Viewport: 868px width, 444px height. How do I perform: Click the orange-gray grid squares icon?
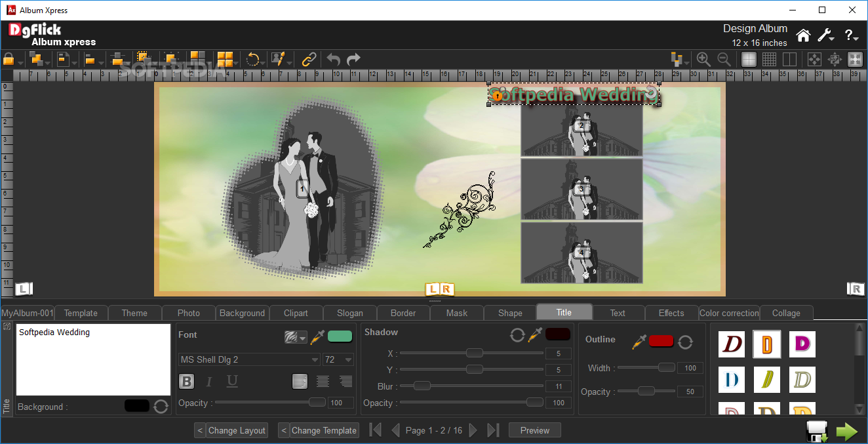tap(198, 59)
